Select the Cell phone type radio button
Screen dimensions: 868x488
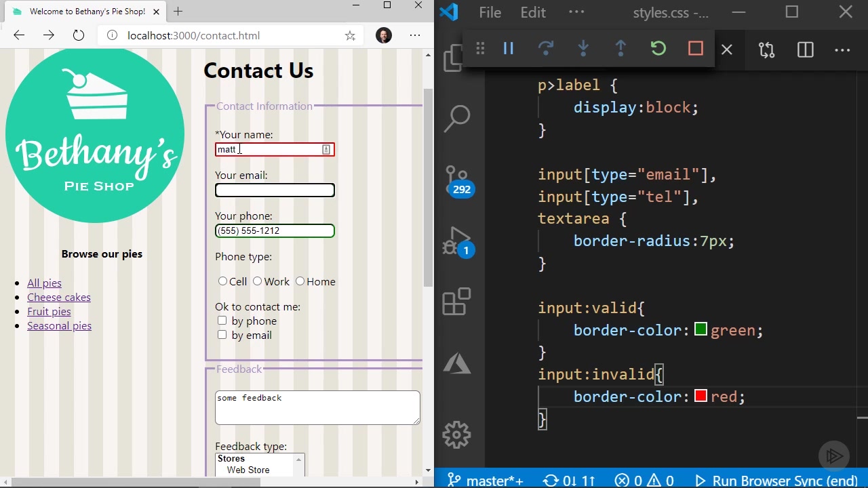point(222,281)
